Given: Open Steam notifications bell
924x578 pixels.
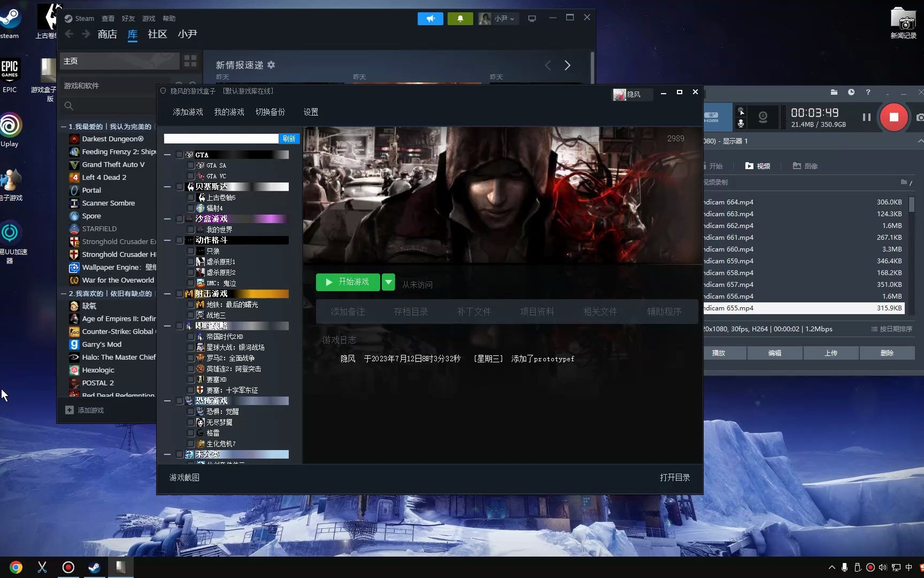Looking at the screenshot, I should tap(460, 19).
